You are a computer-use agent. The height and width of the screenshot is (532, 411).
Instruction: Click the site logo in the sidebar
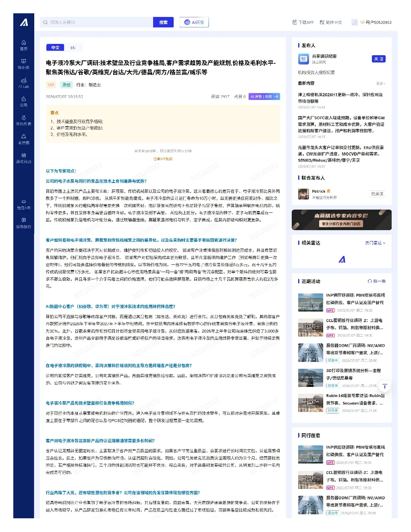[x=24, y=23]
